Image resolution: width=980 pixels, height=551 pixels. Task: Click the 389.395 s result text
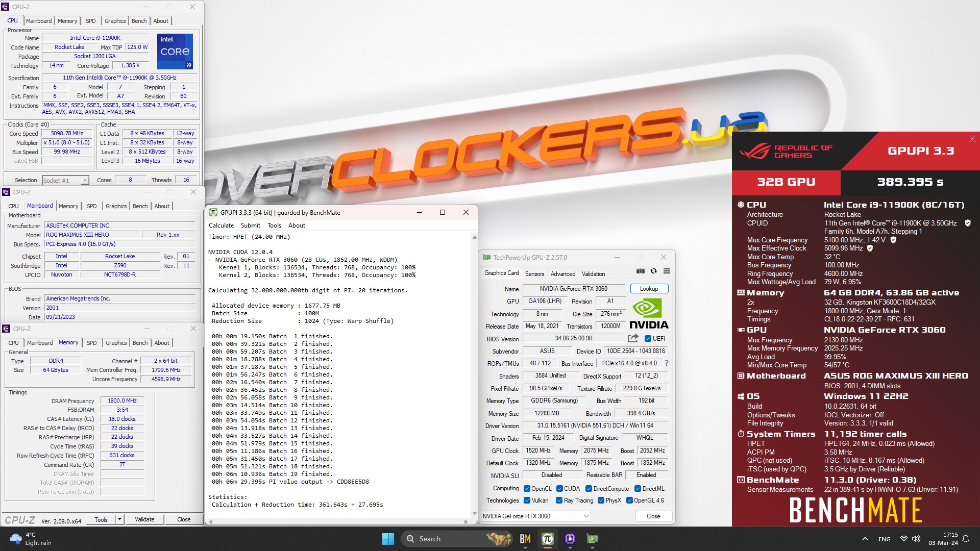pyautogui.click(x=910, y=182)
